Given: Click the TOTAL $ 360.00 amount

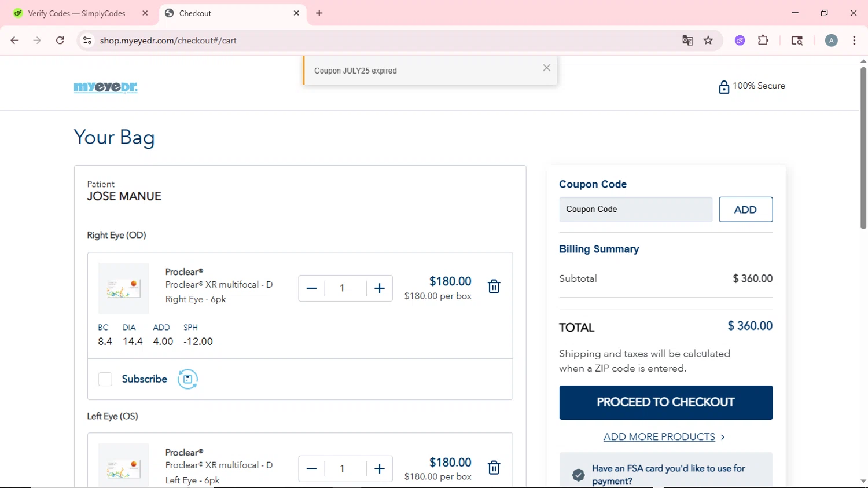Looking at the screenshot, I should tap(750, 326).
